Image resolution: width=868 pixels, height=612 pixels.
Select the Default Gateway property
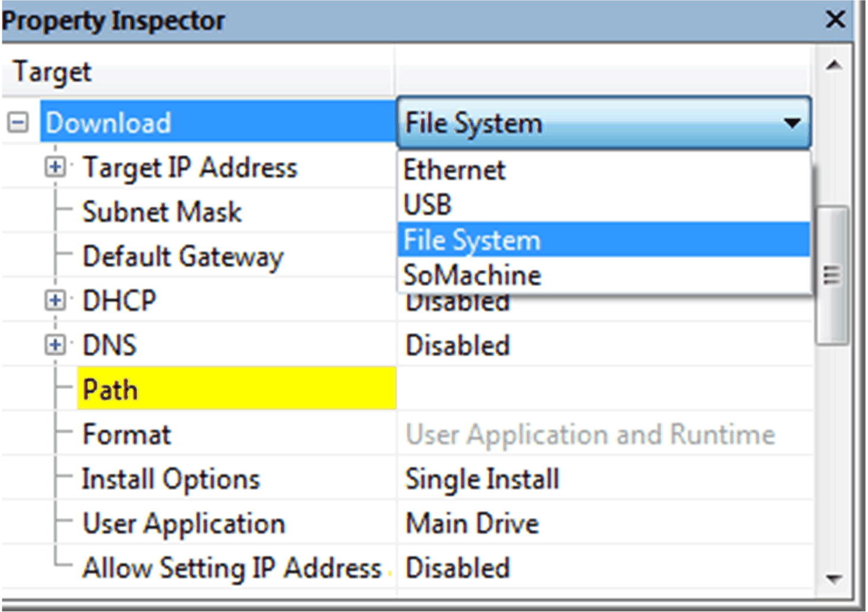pyautogui.click(x=183, y=256)
